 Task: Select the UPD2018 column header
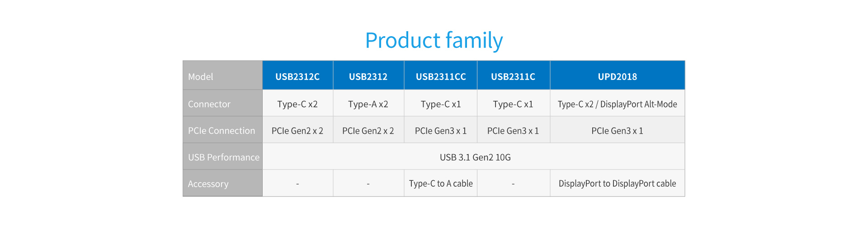click(618, 75)
